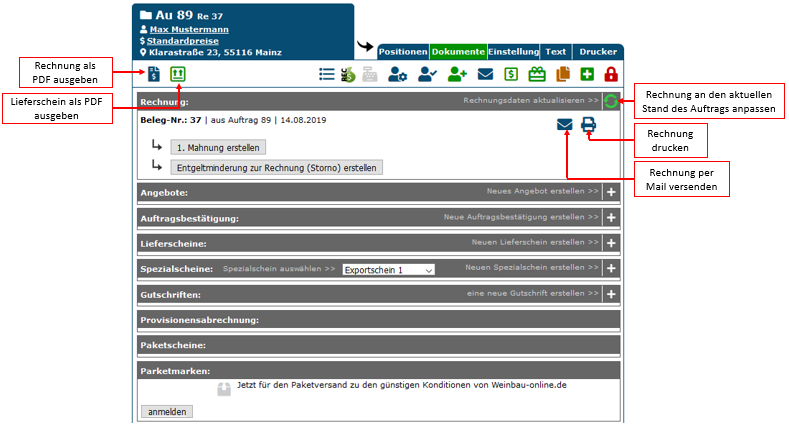
Task: Click the orange copy documents icon
Action: pos(562,74)
